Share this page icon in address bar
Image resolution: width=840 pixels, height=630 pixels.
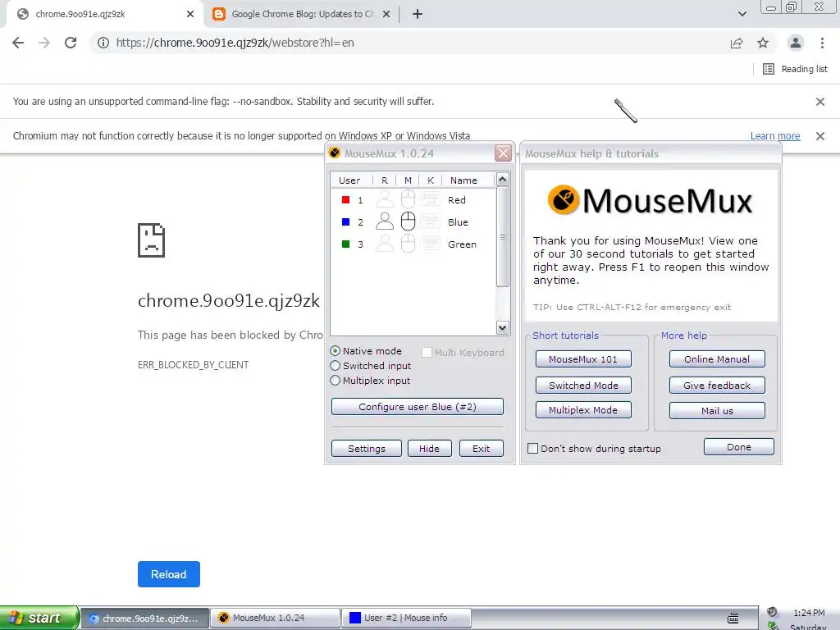(x=737, y=43)
